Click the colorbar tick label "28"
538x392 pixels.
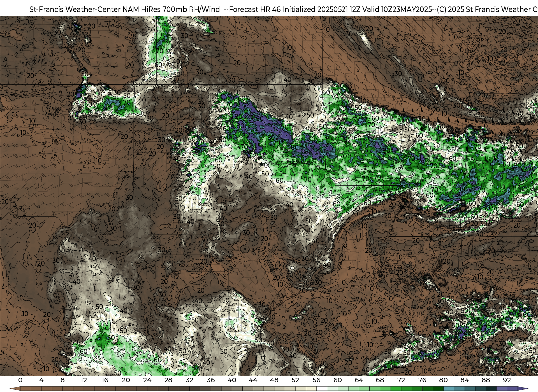pos(168,380)
